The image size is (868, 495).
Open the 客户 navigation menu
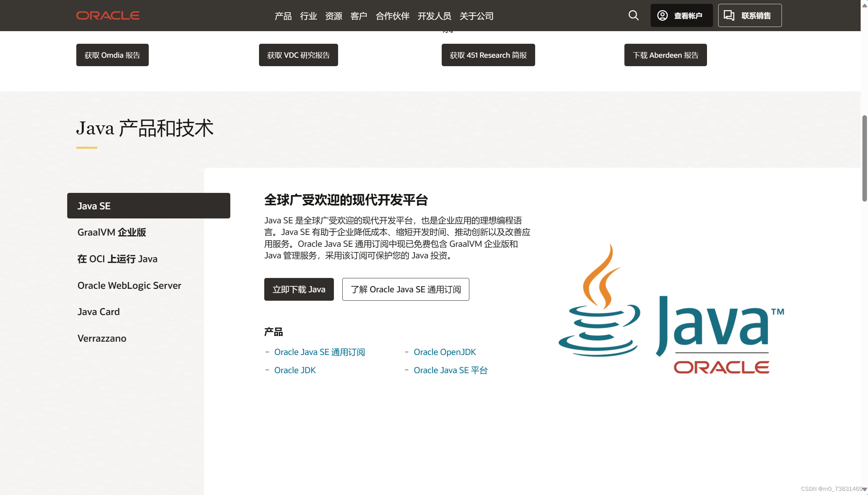pos(359,16)
